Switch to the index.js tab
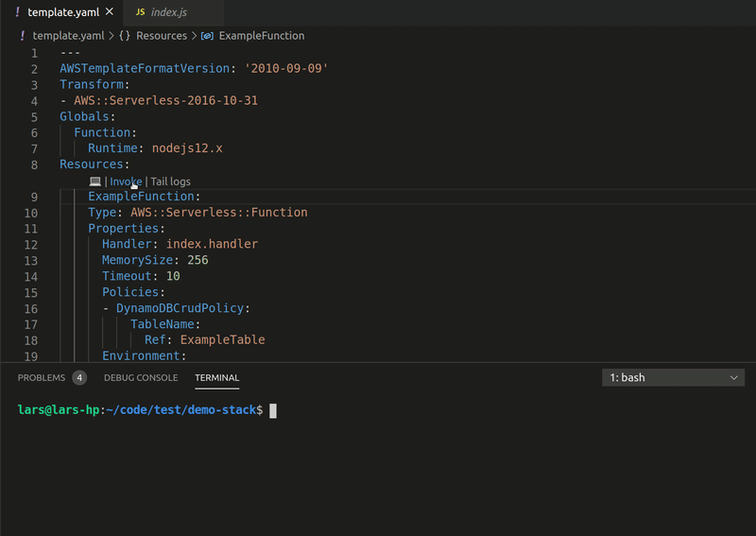The image size is (756, 536). pyautogui.click(x=173, y=12)
